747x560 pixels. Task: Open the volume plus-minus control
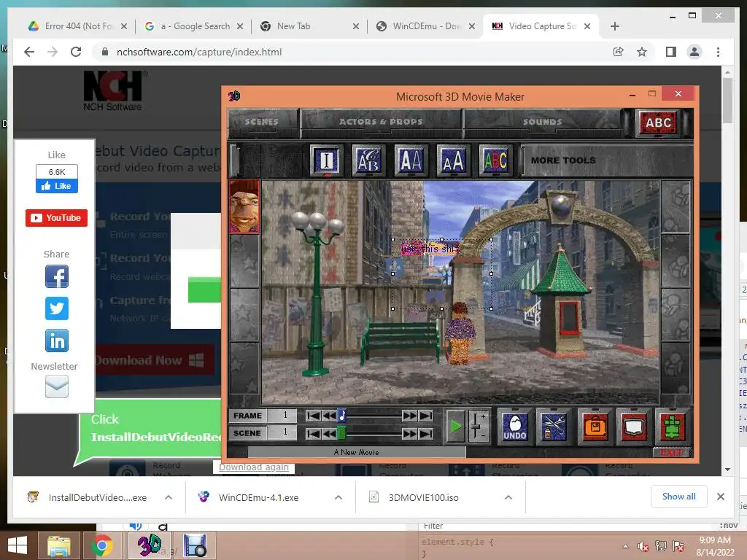click(x=478, y=426)
